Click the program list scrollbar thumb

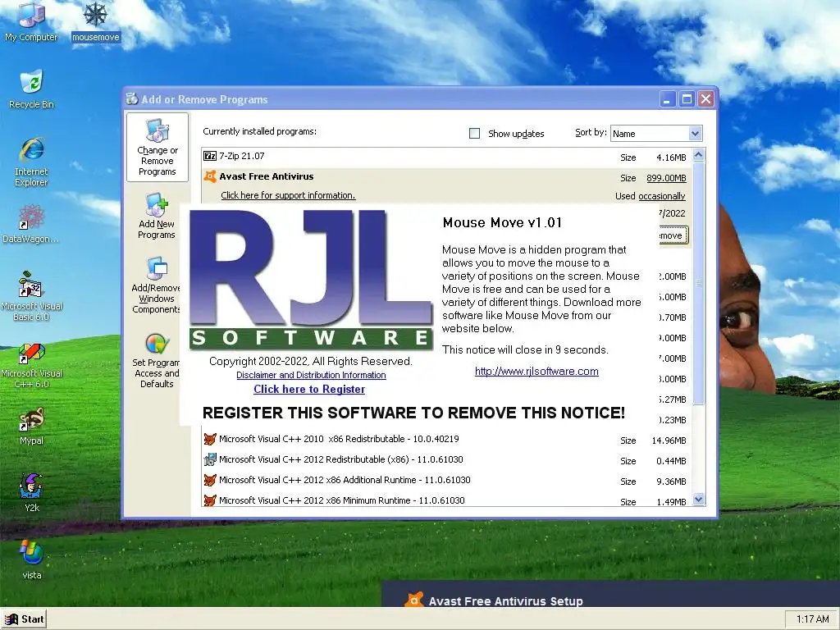coord(698,283)
